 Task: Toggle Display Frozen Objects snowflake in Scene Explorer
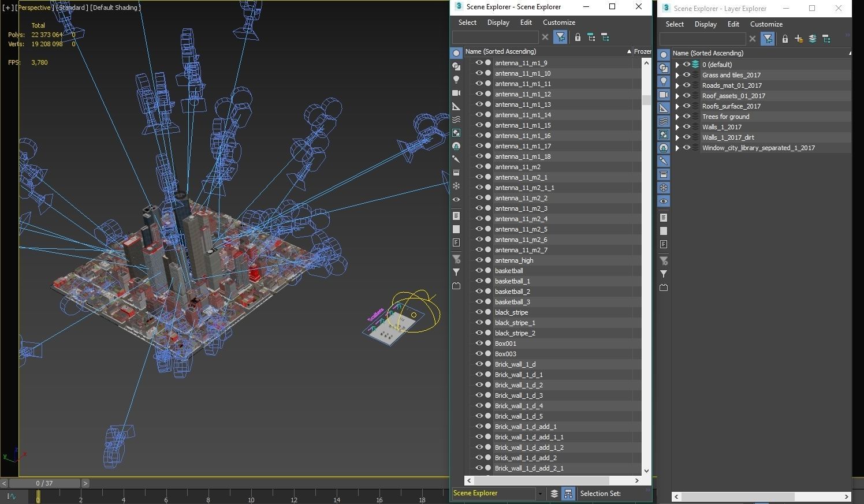tap(456, 186)
